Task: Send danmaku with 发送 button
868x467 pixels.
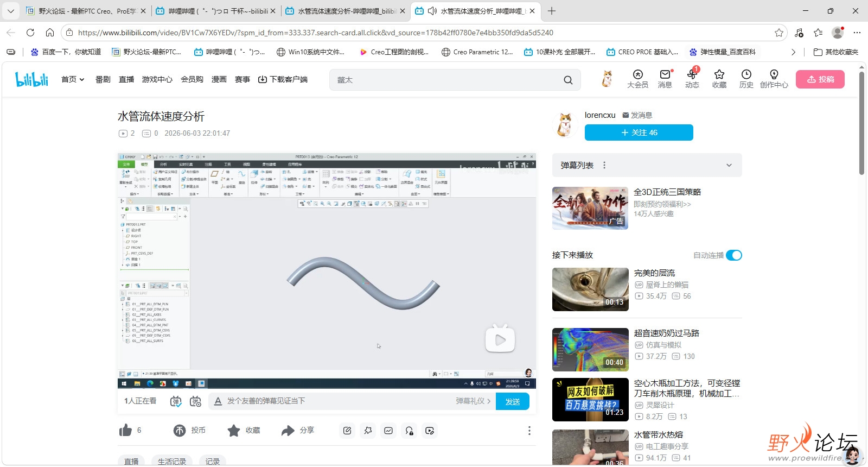Action: pos(513,401)
